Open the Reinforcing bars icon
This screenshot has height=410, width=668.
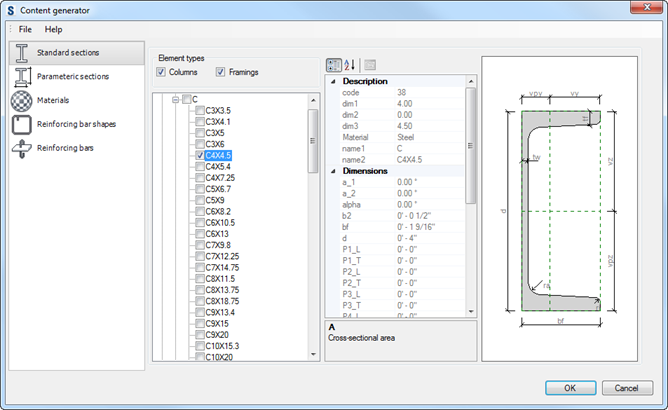pos(21,149)
